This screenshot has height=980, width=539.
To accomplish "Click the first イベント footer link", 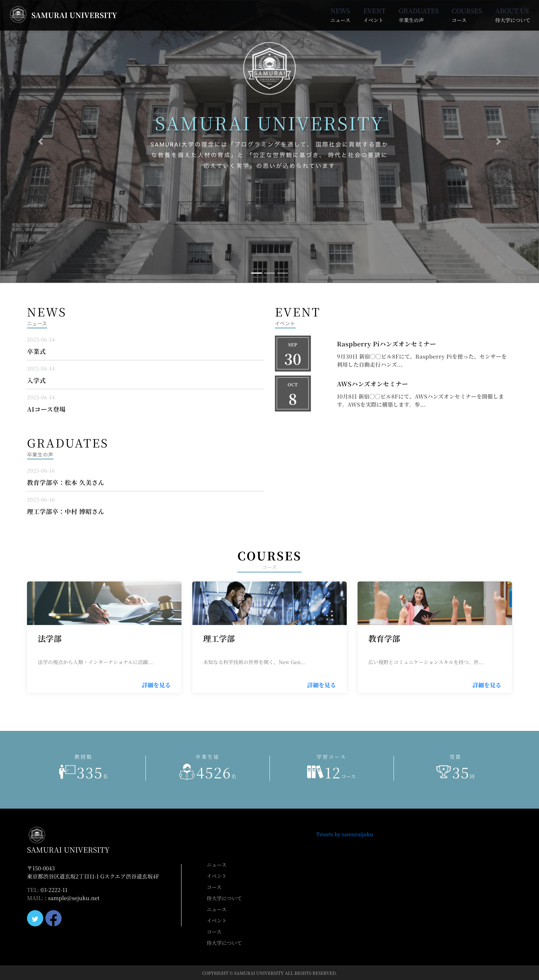I will pos(216,876).
